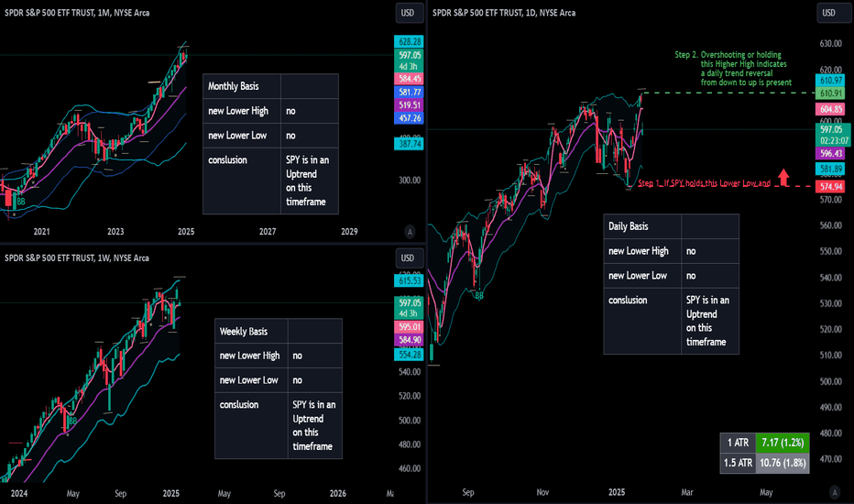854x504 pixels.
Task: Click the green 'Step 2. Overshooting or holding' annotation
Action: click(733, 68)
